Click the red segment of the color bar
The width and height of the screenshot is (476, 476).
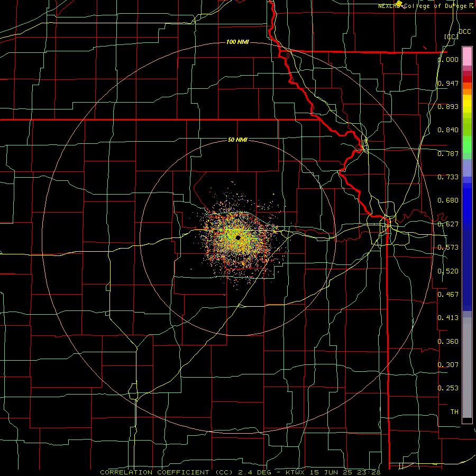click(x=467, y=79)
